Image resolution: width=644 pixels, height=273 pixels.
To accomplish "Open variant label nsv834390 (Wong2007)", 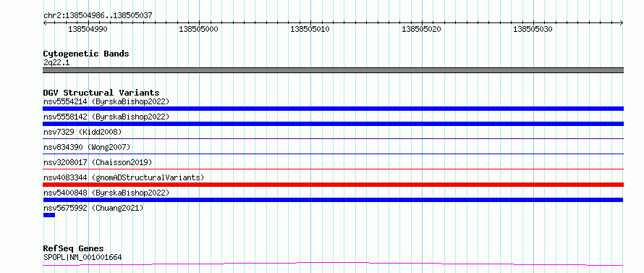I will coord(87,147).
